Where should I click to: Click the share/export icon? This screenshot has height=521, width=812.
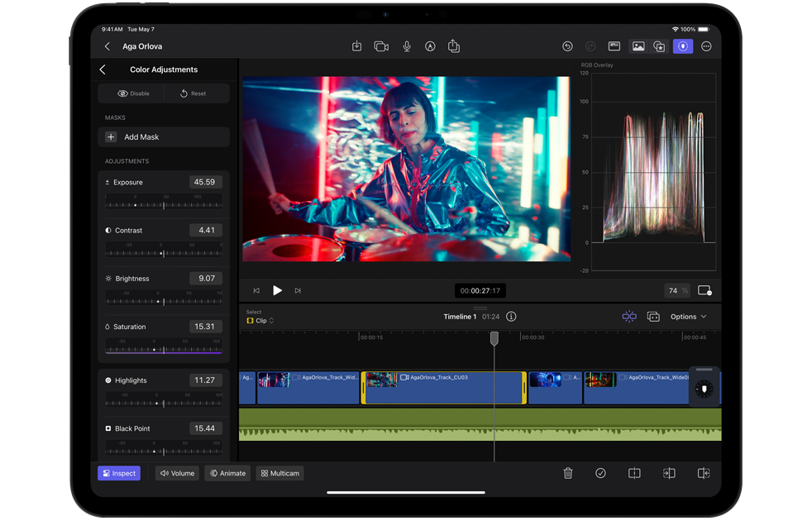[x=454, y=46]
